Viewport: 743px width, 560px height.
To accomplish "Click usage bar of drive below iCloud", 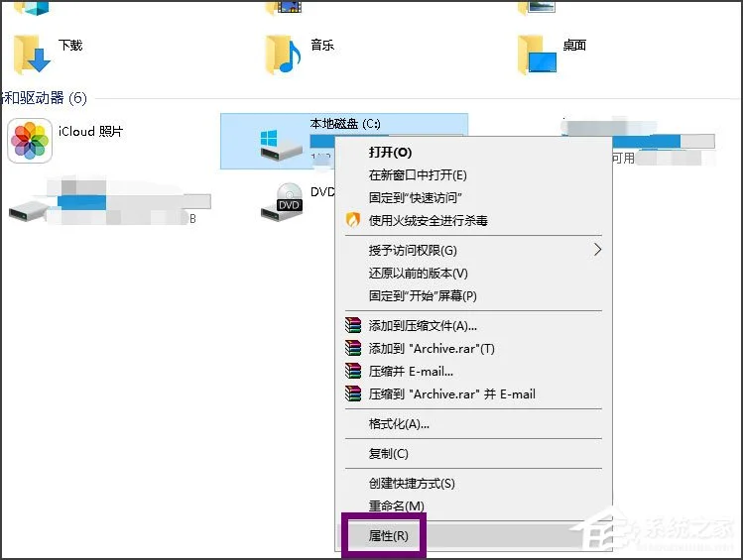I will [x=134, y=201].
